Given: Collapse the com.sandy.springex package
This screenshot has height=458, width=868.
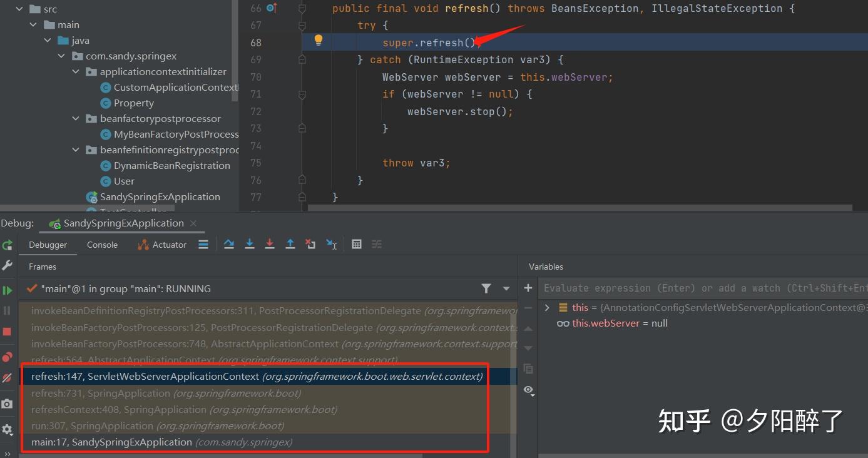Looking at the screenshot, I should [x=61, y=56].
